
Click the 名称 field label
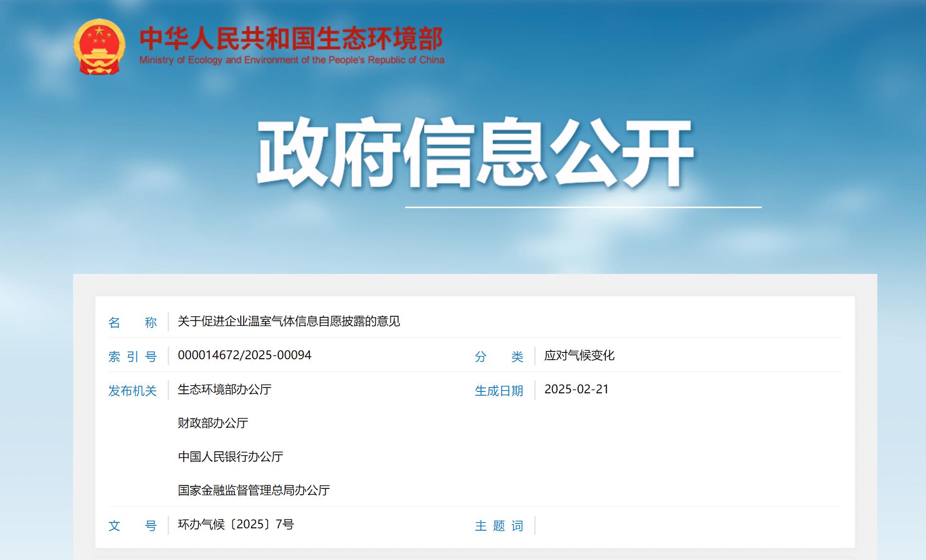[133, 322]
